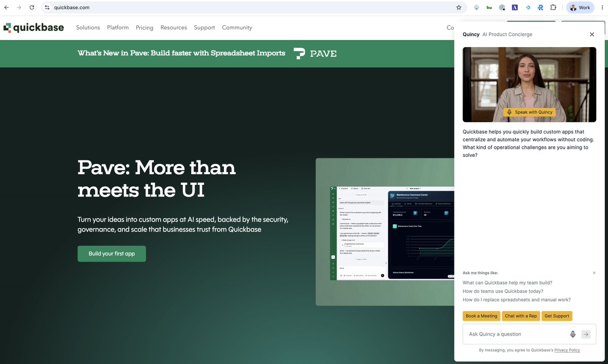Image resolution: width=608 pixels, height=364 pixels.
Task: Click the send arrow button
Action: pyautogui.click(x=586, y=334)
